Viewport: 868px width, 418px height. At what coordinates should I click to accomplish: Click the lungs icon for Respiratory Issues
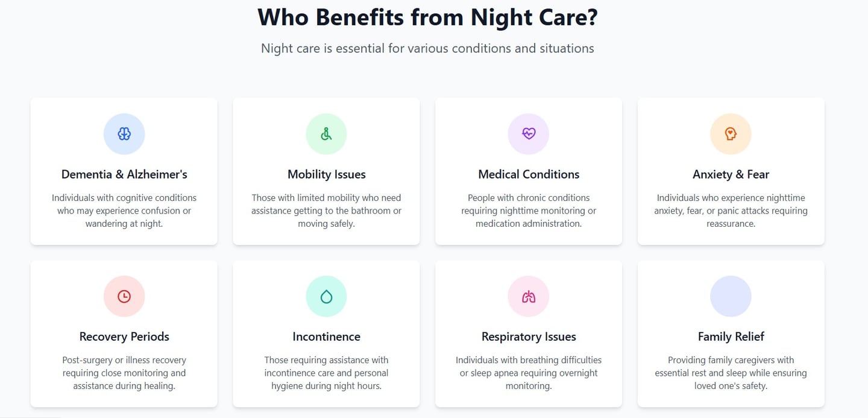tap(529, 296)
